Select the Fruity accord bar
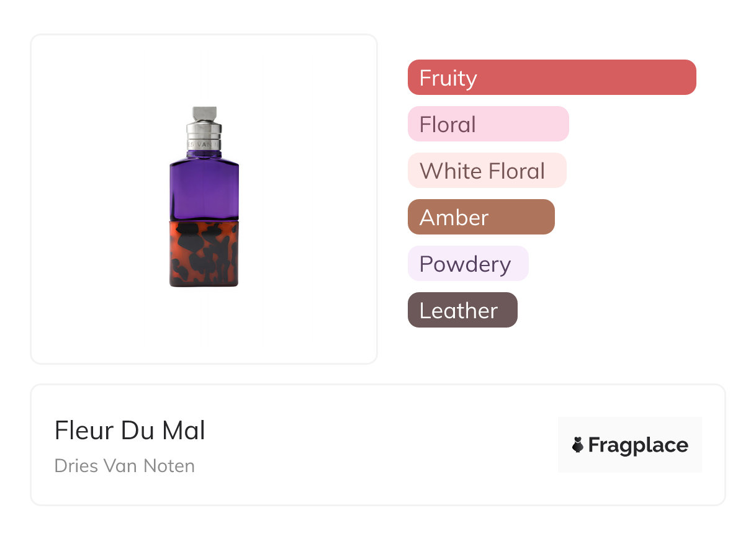The height and width of the screenshot is (536, 756). (x=551, y=78)
